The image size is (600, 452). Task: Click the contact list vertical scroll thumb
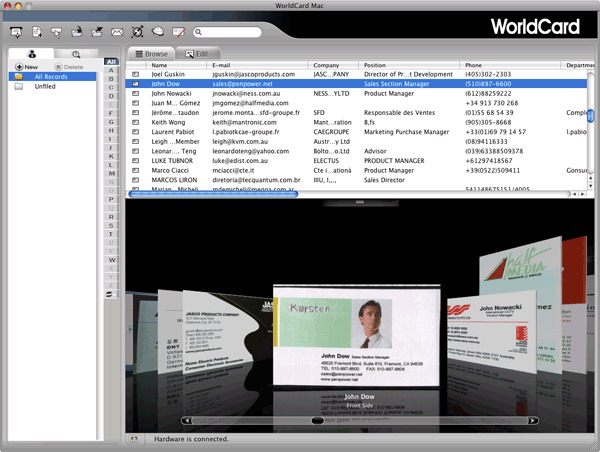click(x=591, y=116)
